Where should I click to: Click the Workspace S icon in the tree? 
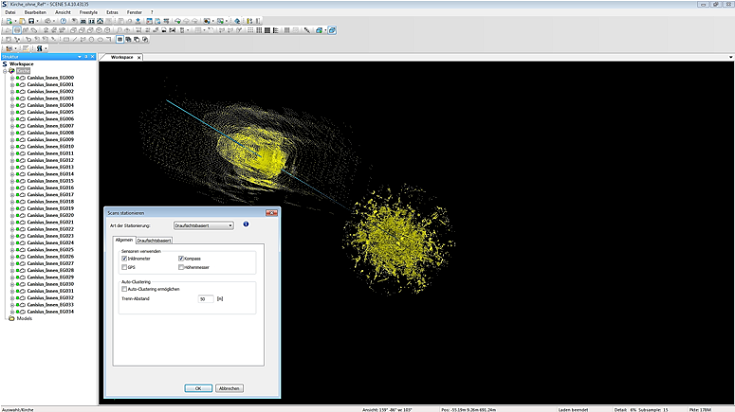5,64
